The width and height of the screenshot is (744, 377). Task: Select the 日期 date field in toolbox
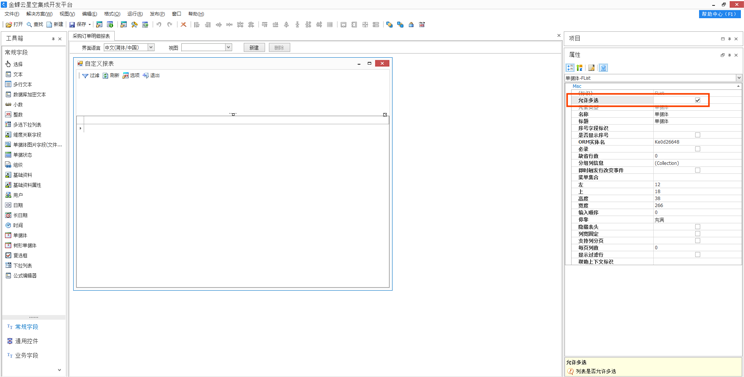click(14, 205)
